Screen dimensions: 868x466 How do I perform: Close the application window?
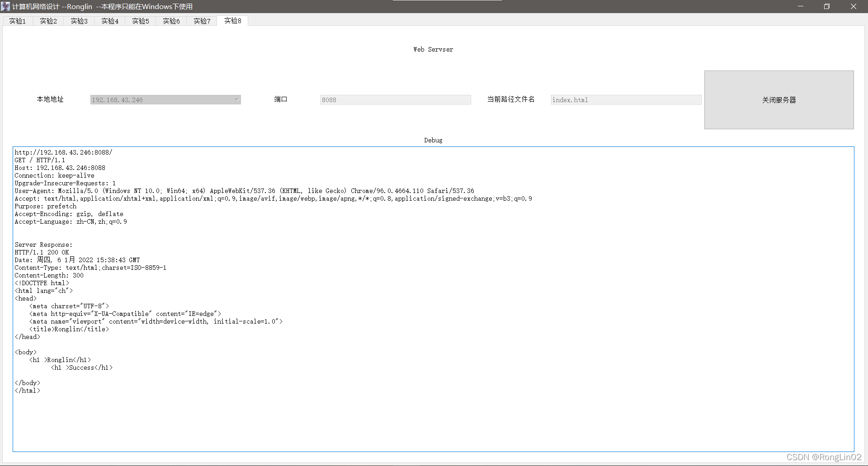click(x=854, y=6)
